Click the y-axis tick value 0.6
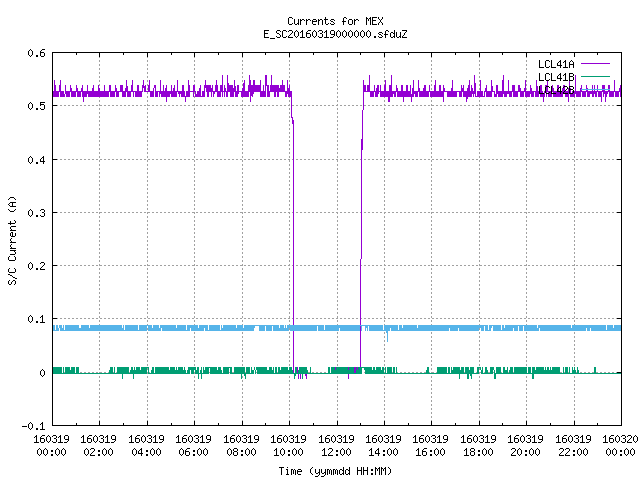 36,53
